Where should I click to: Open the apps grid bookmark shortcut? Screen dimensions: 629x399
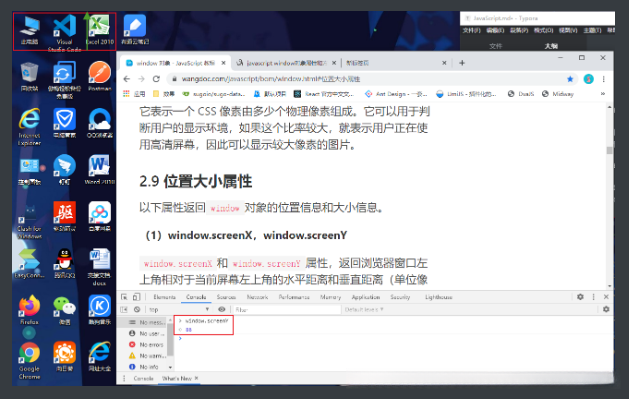tap(134, 94)
